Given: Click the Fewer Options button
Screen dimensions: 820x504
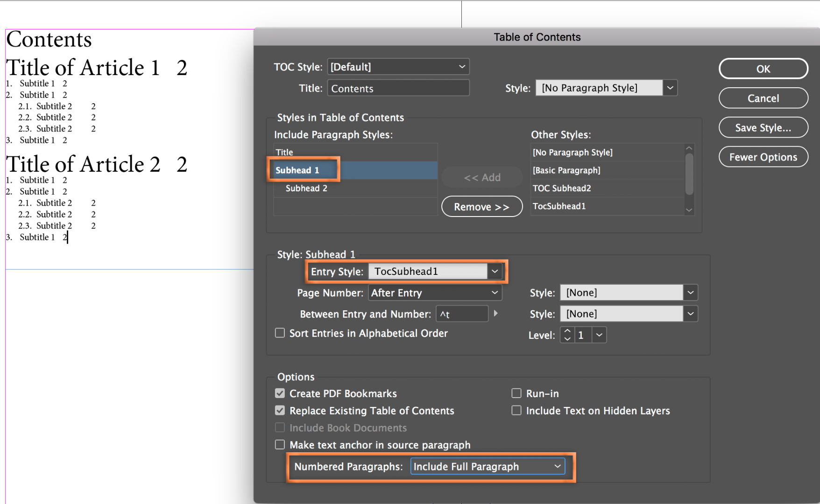Looking at the screenshot, I should click(x=763, y=157).
